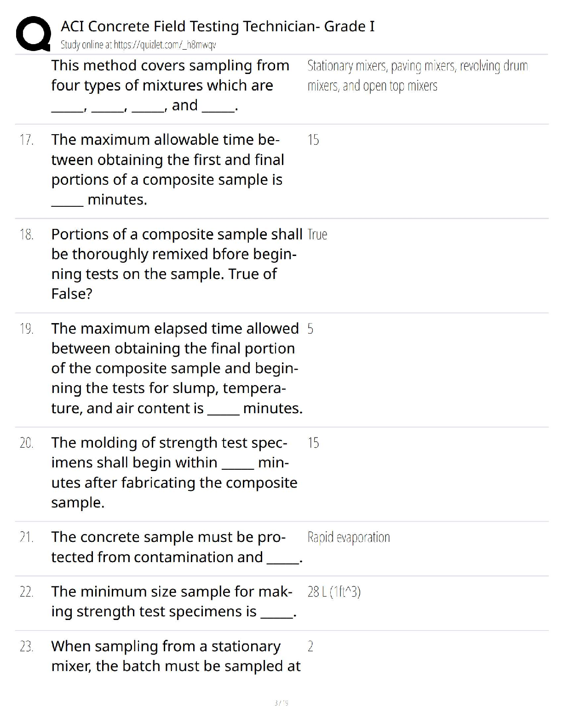Click question 22 about minimum size sample
The height and width of the screenshot is (728, 563).
click(174, 601)
